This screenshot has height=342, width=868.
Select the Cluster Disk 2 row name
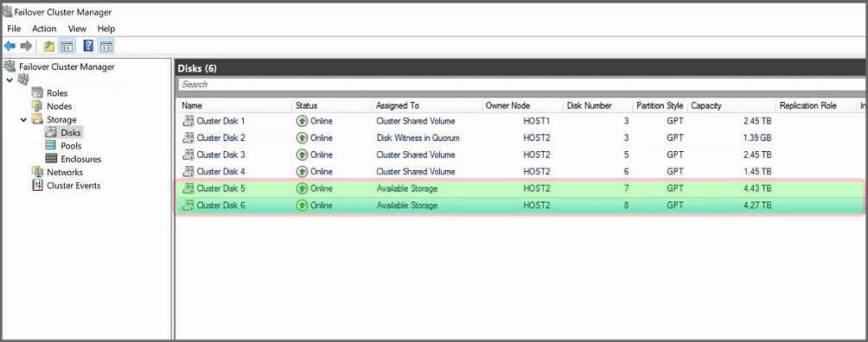[x=220, y=138]
